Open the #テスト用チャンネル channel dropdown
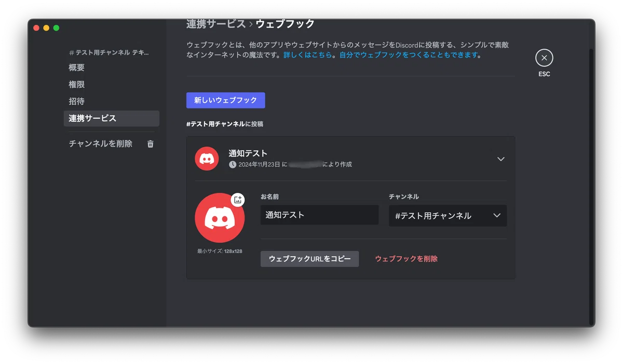Image resolution: width=623 pixels, height=364 pixels. click(448, 216)
